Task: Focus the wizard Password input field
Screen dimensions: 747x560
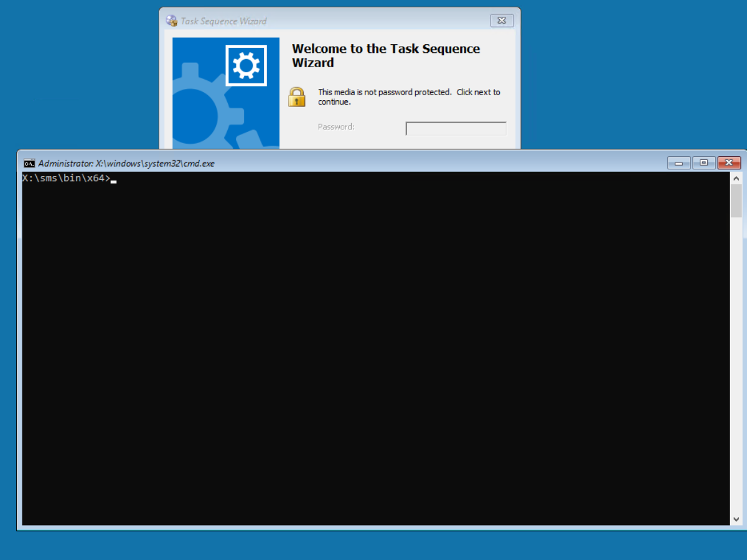Action: (456, 129)
